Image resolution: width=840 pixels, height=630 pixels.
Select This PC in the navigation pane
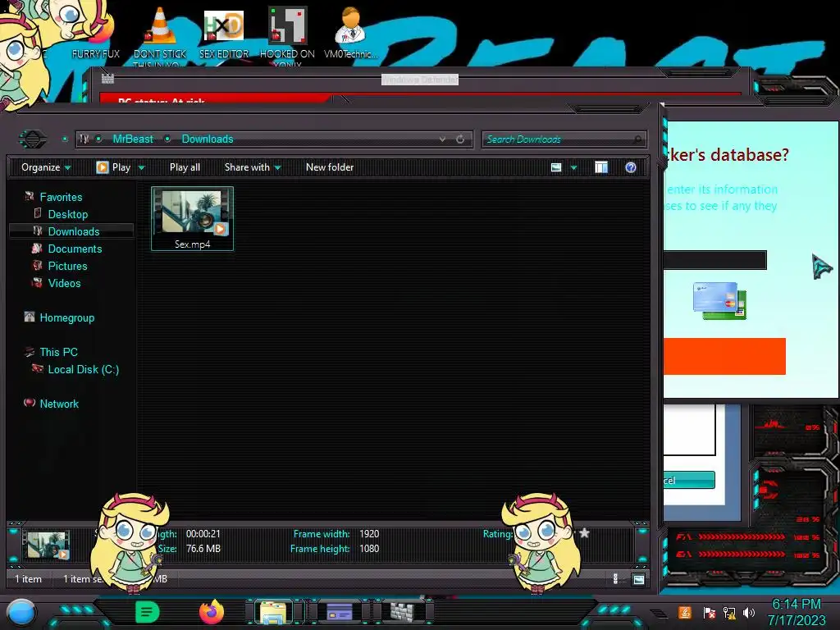(58, 352)
